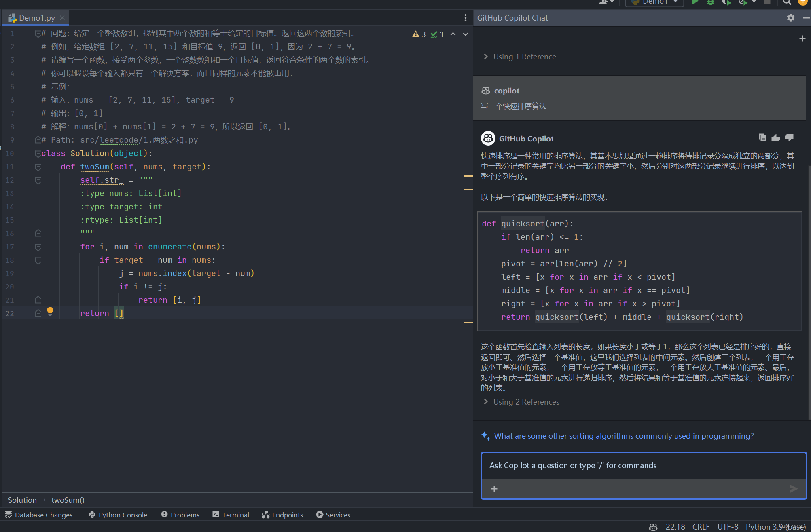Collapse docstring fold at line 12
Viewport: 811px width, 532px height.
(x=38, y=180)
